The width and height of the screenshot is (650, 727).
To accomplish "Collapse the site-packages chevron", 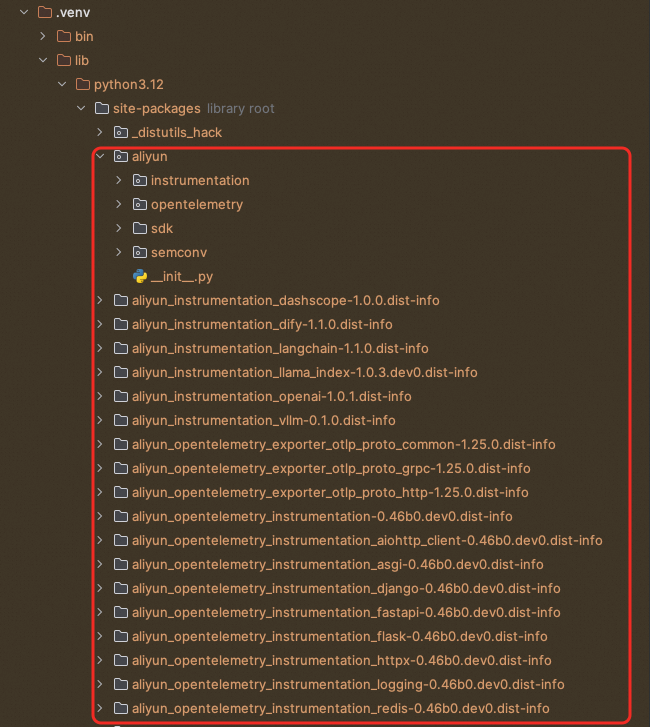I will (x=81, y=108).
